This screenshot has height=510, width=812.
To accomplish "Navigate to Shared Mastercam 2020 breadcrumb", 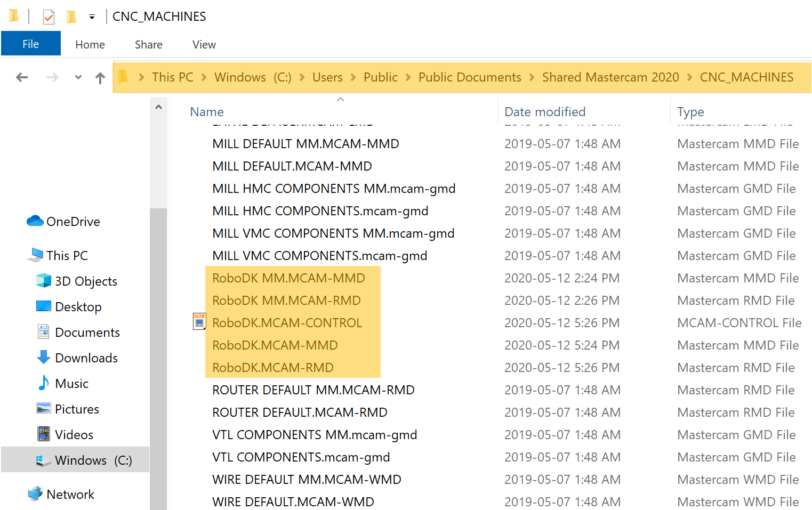I will (610, 78).
